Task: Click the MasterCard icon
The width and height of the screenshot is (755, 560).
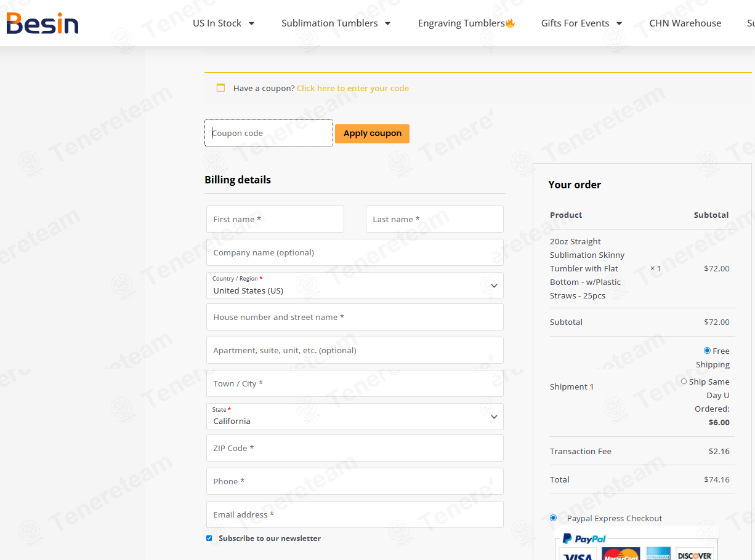Action: [620, 554]
